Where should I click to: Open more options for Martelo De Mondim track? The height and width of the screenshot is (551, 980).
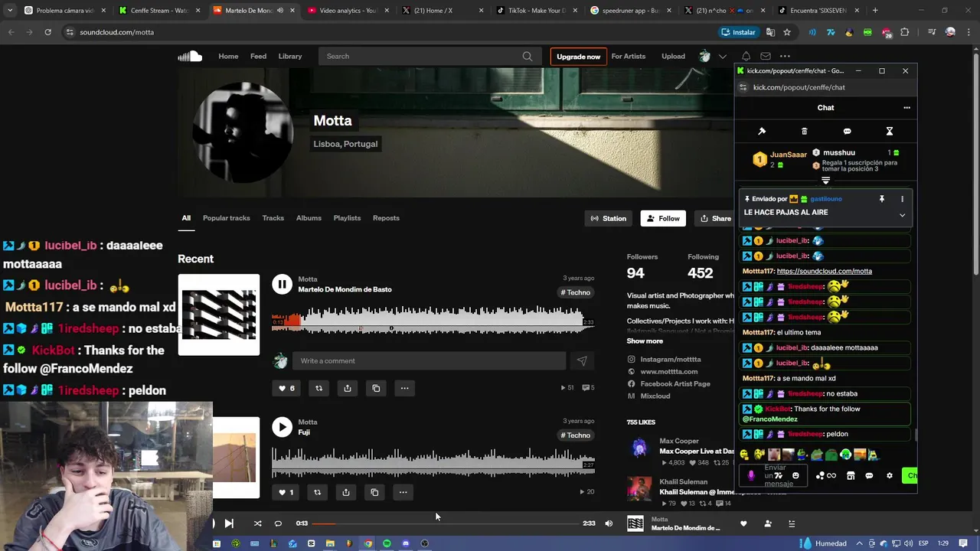pos(404,388)
